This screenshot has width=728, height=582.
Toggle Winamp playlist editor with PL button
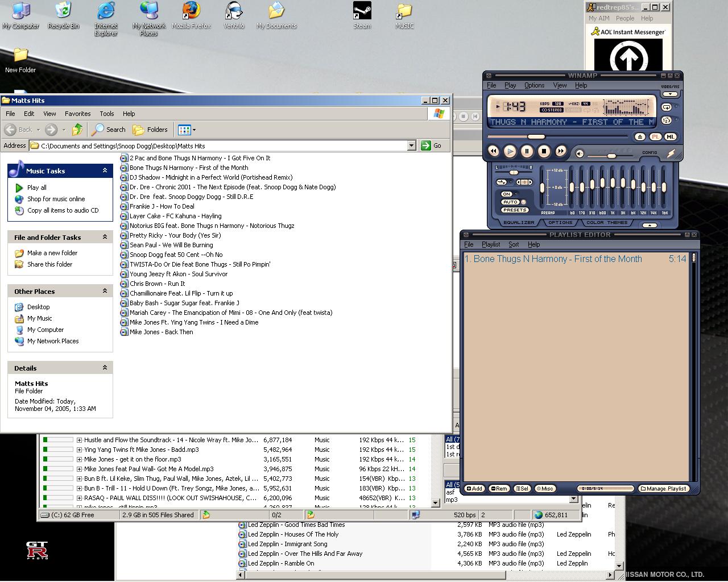pyautogui.click(x=655, y=136)
